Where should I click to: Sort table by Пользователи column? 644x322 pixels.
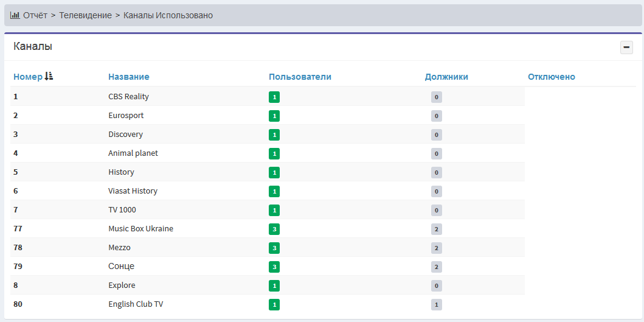point(300,77)
